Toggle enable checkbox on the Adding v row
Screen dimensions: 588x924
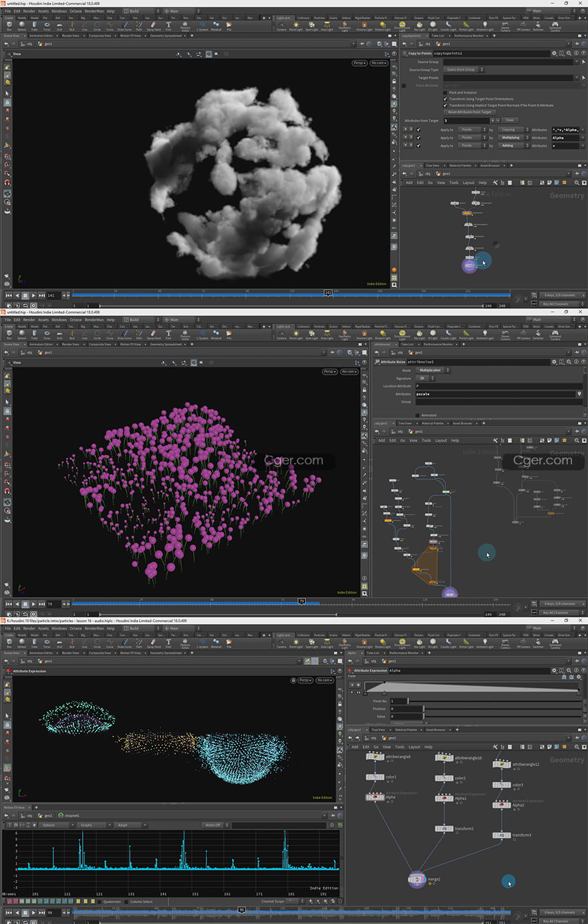tap(419, 146)
